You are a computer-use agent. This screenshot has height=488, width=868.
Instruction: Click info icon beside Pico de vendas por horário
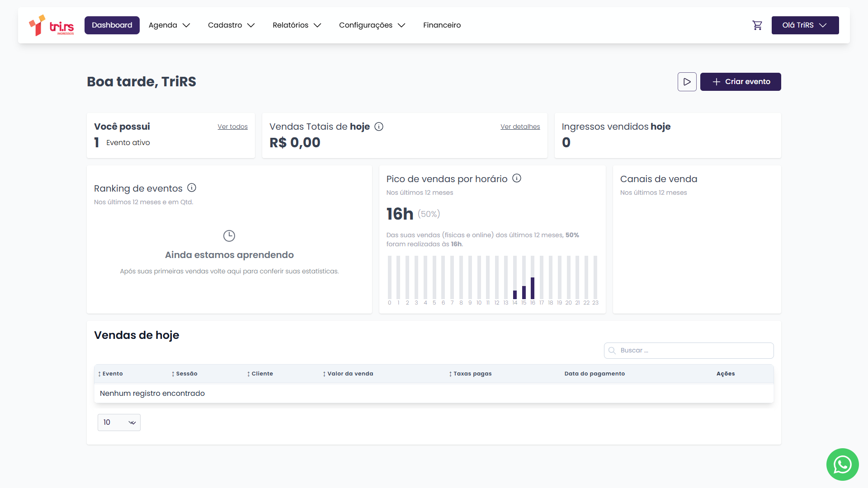(x=517, y=178)
